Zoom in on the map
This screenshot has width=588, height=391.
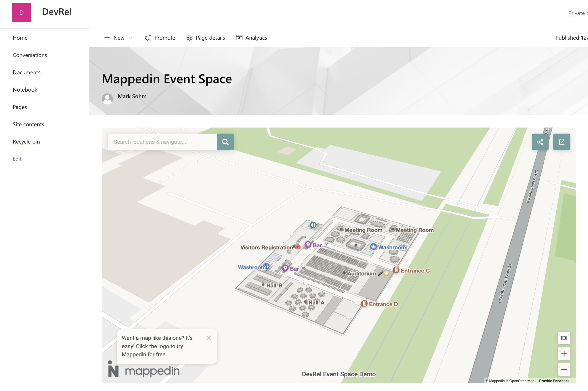tap(564, 354)
